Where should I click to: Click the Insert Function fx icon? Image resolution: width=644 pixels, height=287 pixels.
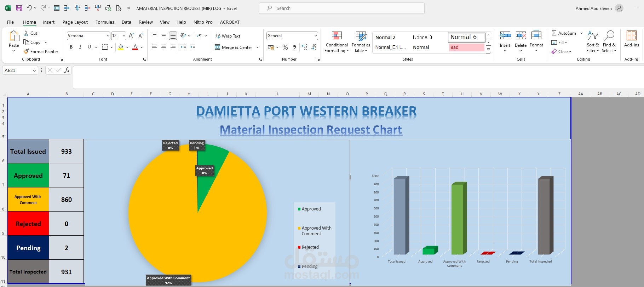pyautogui.click(x=67, y=70)
